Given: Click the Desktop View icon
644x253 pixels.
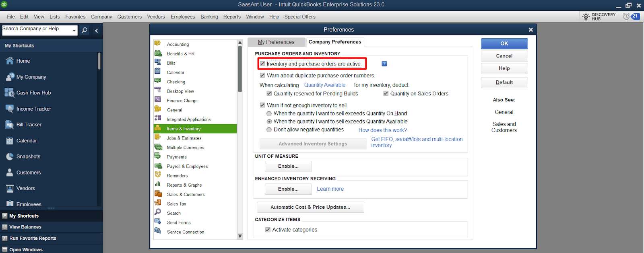Looking at the screenshot, I should (158, 90).
